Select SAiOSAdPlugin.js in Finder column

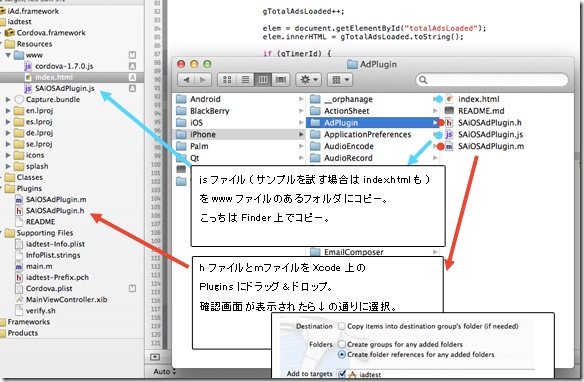point(490,134)
